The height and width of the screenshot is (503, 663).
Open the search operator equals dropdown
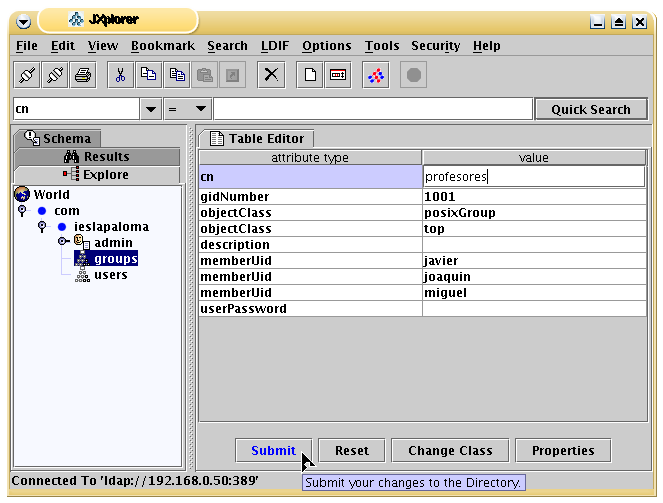200,109
